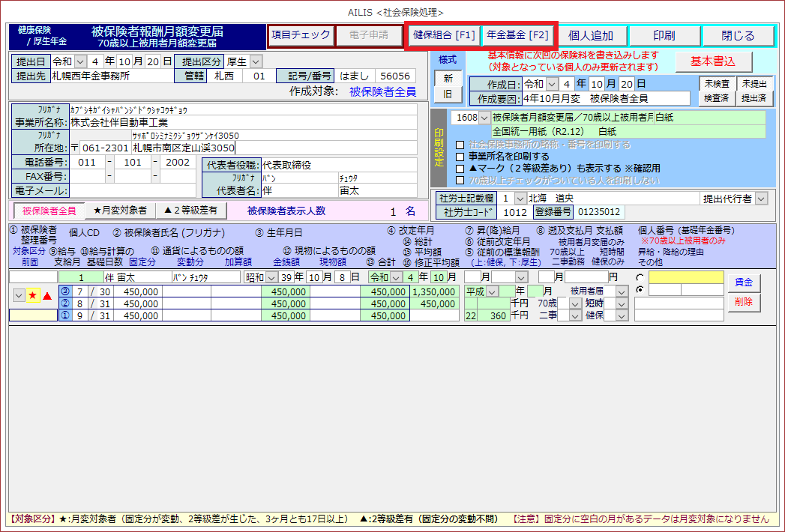Enable 事業所名を印刷する checkbox
The image size is (785, 532).
coord(460,157)
